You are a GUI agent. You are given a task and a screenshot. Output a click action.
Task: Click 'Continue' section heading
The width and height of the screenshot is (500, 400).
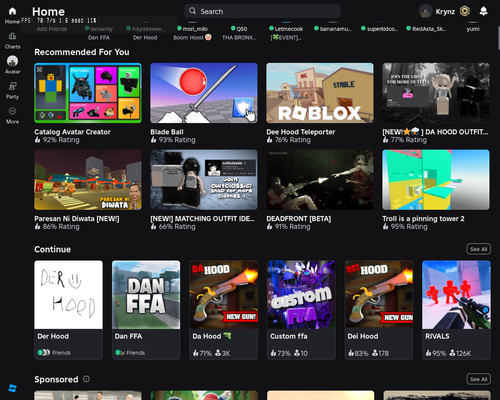point(52,249)
